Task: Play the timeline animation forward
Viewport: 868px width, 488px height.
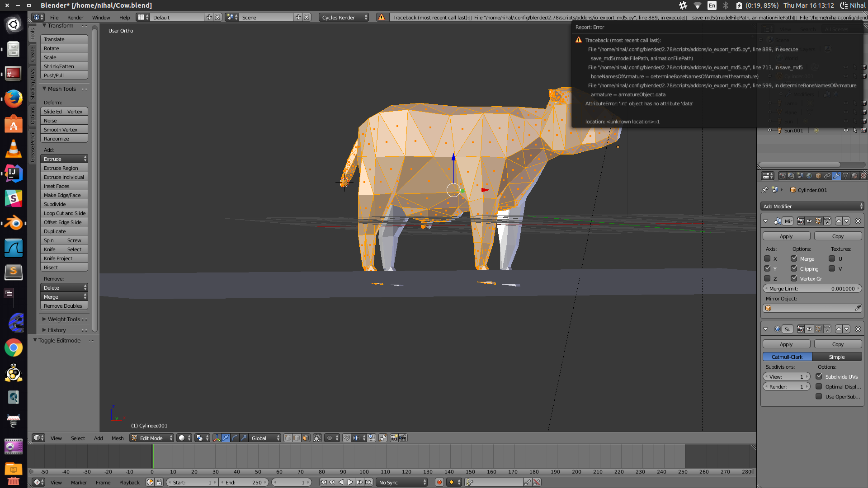Action: pos(350,482)
